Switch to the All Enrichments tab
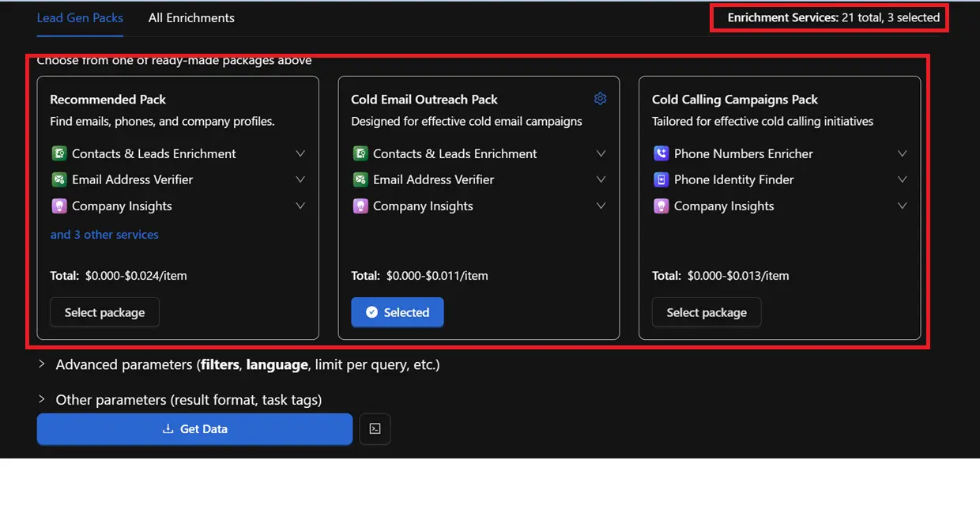Screen dimensions: 980x528 click(x=191, y=17)
